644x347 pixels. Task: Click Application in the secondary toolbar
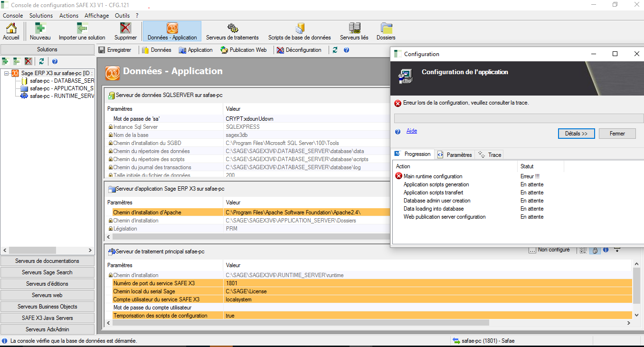[196, 50]
